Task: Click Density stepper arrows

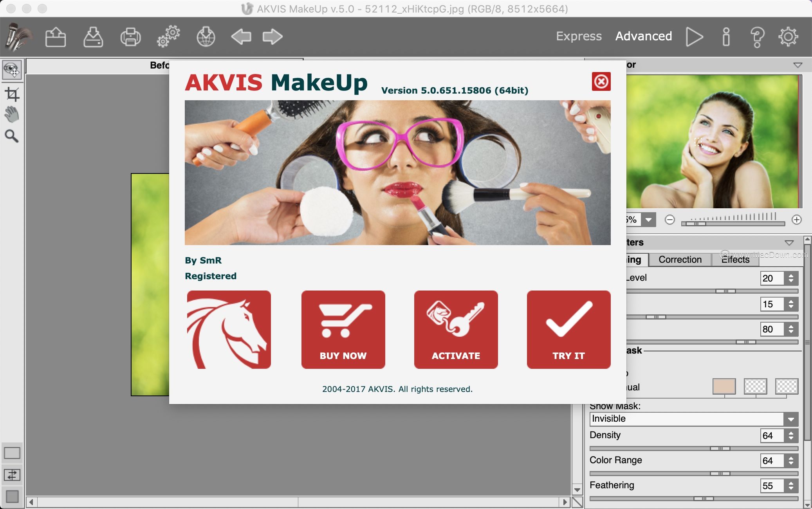Action: pyautogui.click(x=791, y=436)
